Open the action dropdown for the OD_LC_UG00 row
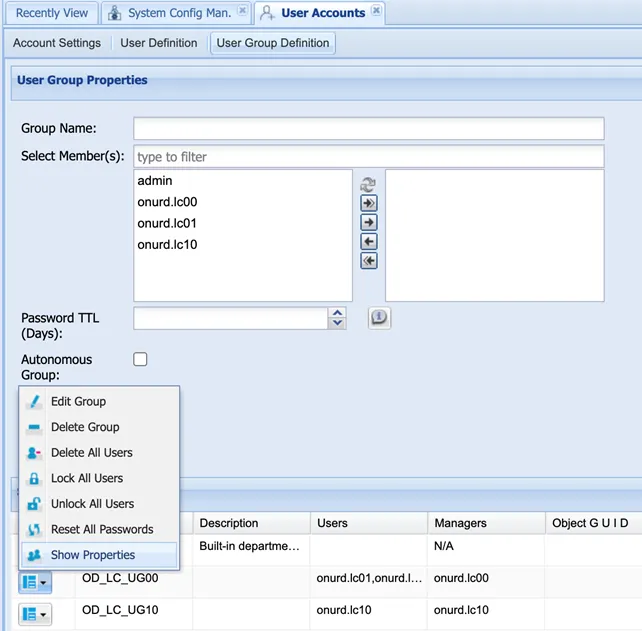The image size is (642, 631). (35, 582)
